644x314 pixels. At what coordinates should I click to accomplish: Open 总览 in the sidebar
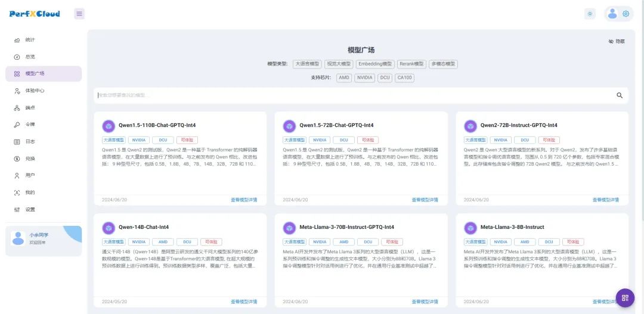click(44, 57)
